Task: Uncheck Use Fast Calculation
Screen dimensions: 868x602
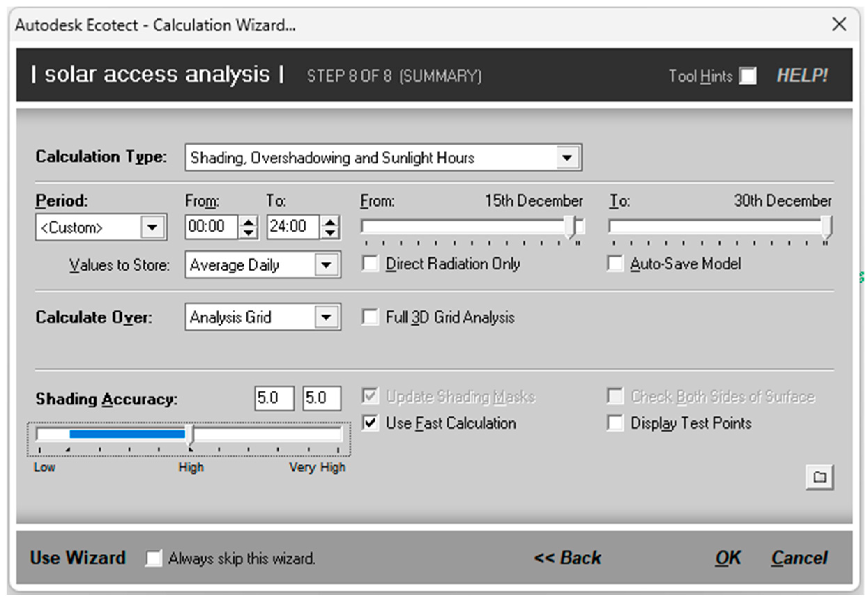Action: tap(370, 423)
